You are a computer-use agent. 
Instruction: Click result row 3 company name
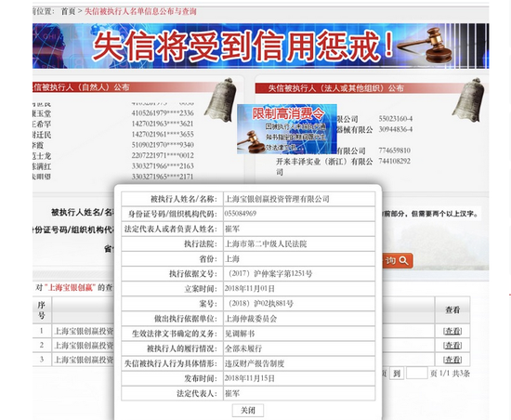tap(84, 360)
